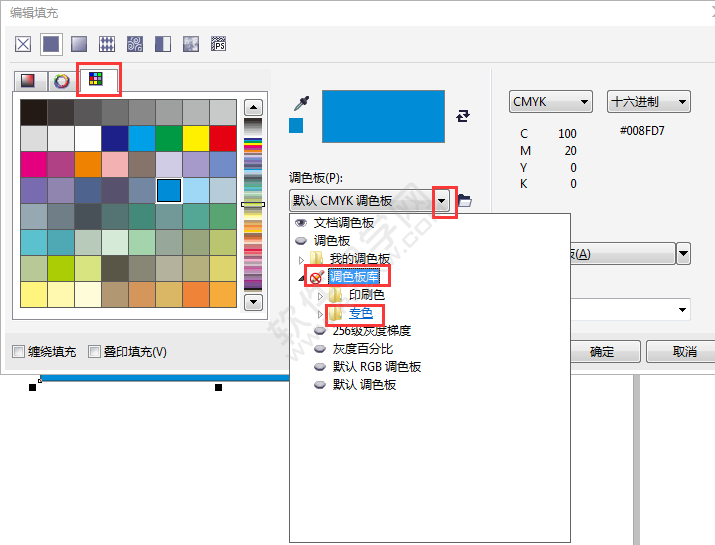
Task: Select 文档调色板 in the palette list
Action: point(344,223)
